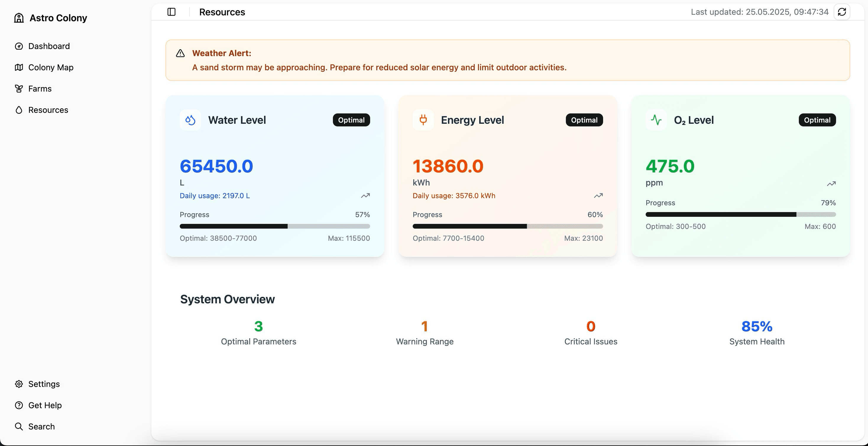Toggle the sidebar collapse icon
This screenshot has height=446, width=868.
coord(171,12)
